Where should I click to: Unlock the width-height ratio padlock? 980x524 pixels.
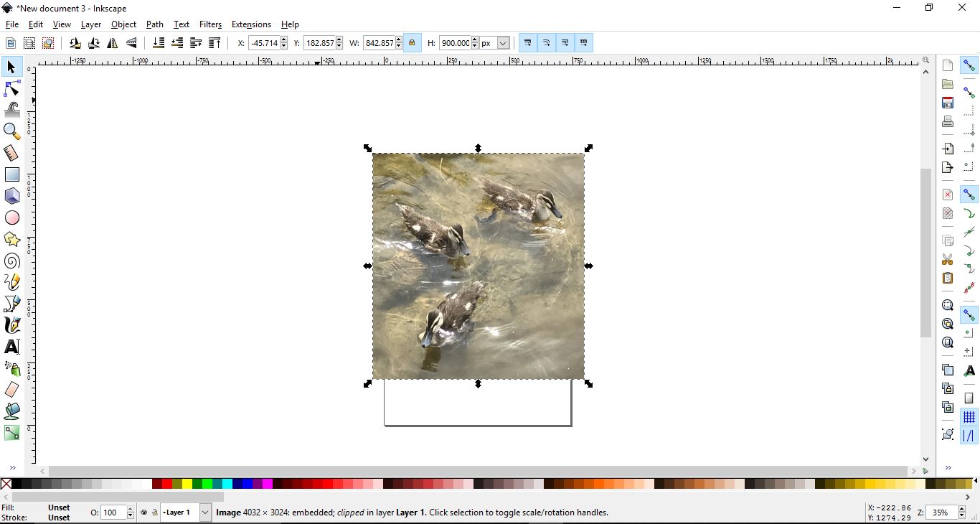click(x=413, y=43)
